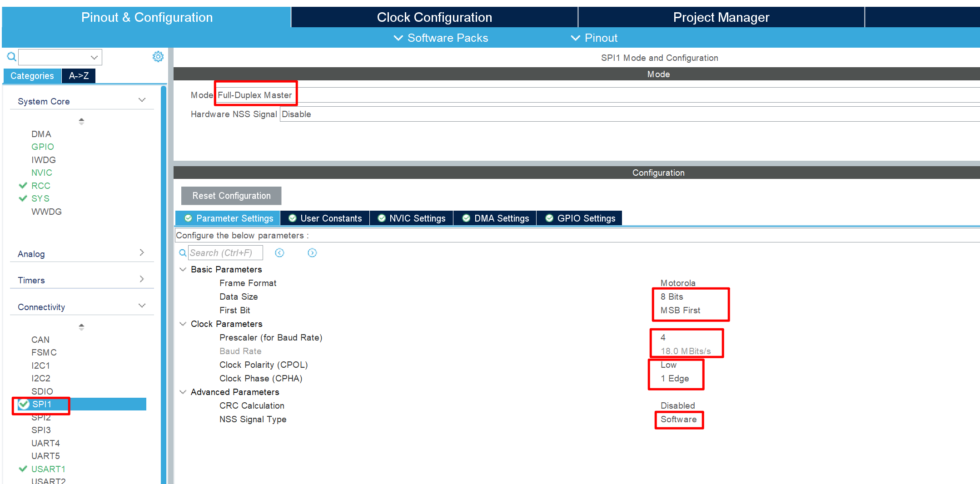980x484 pixels.
Task: Click the Data Size value 8 Bits
Action: click(672, 296)
